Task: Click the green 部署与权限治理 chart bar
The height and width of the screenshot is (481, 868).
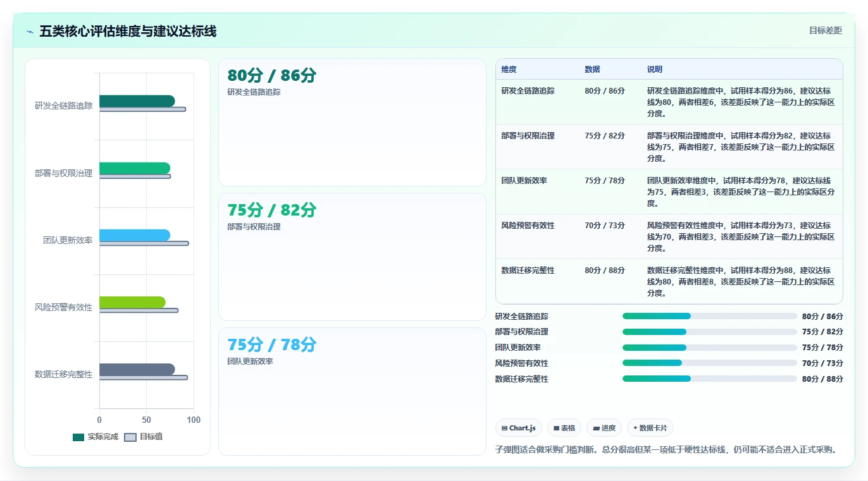Action: coord(135,168)
